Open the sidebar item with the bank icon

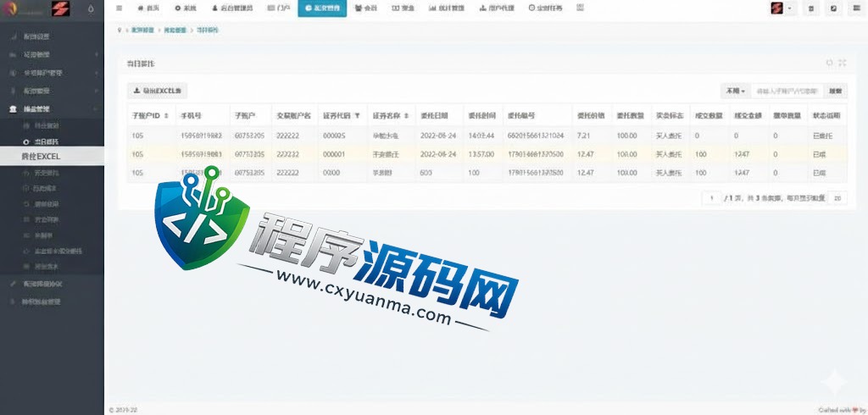click(x=52, y=109)
